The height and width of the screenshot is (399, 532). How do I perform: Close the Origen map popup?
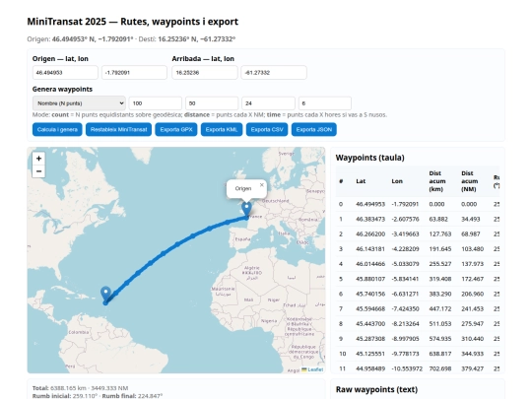tap(262, 185)
